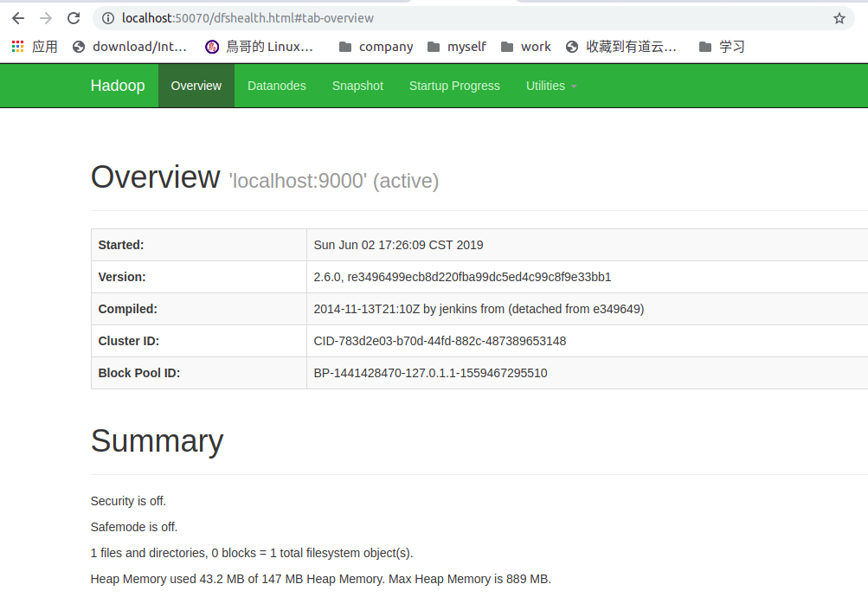Open the 鳥哥的 Linux bookmark

[259, 47]
